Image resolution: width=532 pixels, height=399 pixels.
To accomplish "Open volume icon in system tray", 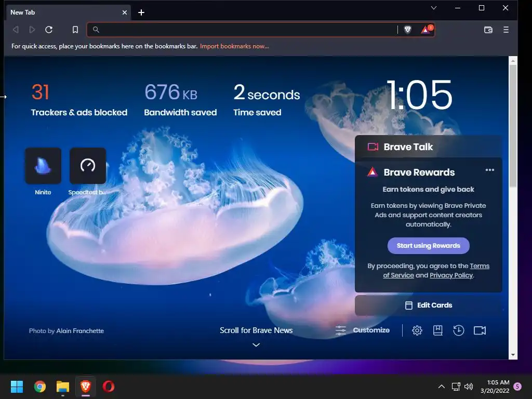I will 469,387.
